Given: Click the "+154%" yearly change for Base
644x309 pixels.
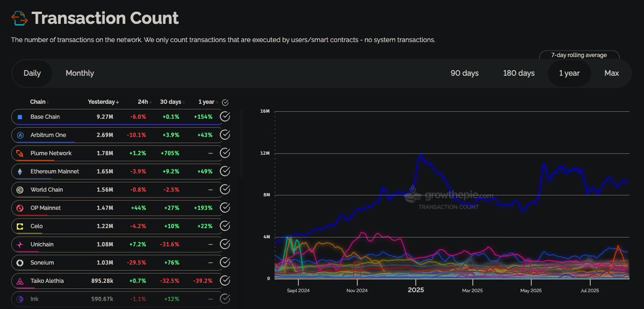Looking at the screenshot, I should [203, 117].
